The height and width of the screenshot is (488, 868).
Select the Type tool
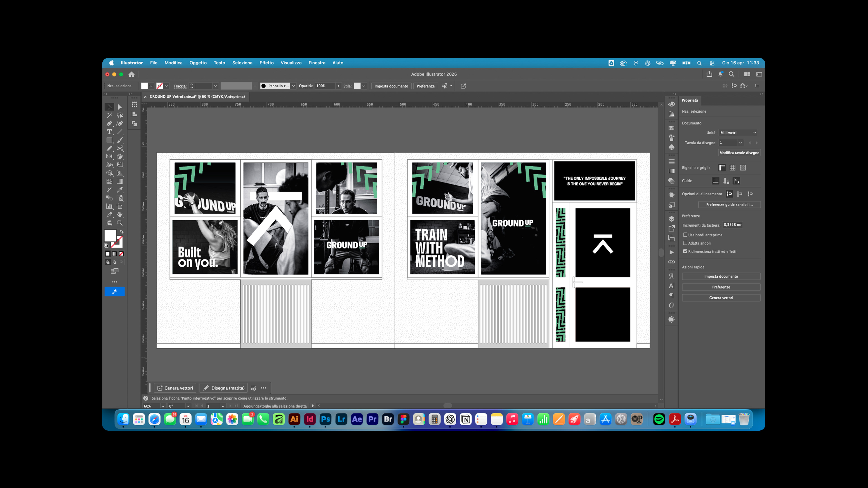click(109, 132)
